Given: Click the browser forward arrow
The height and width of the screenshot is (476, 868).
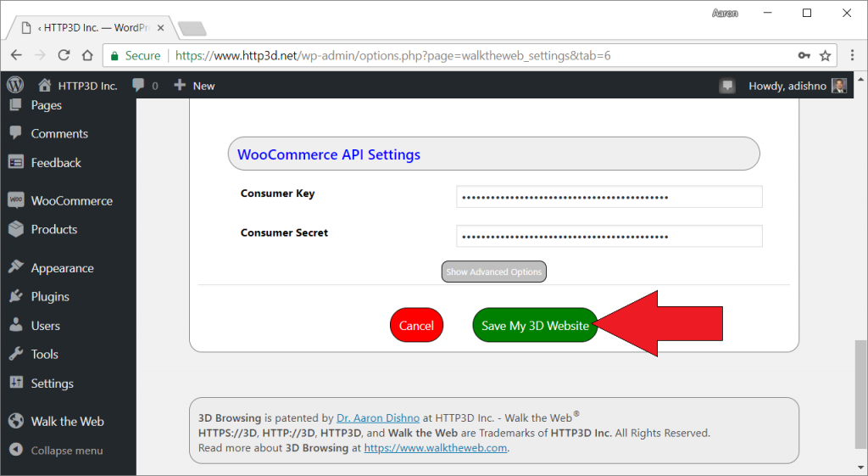Looking at the screenshot, I should pyautogui.click(x=40, y=55).
